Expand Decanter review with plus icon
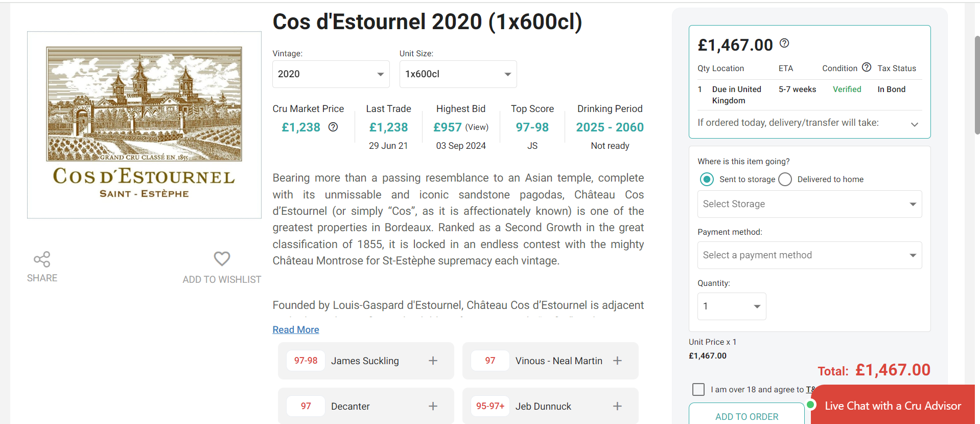 click(x=433, y=406)
